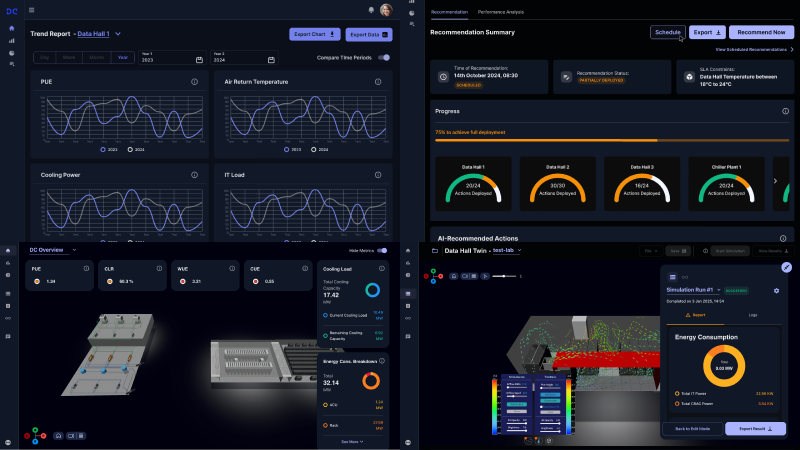The image size is (800, 450).
Task: Open Year 2 calendar picker icon
Action: pyautogui.click(x=271, y=60)
